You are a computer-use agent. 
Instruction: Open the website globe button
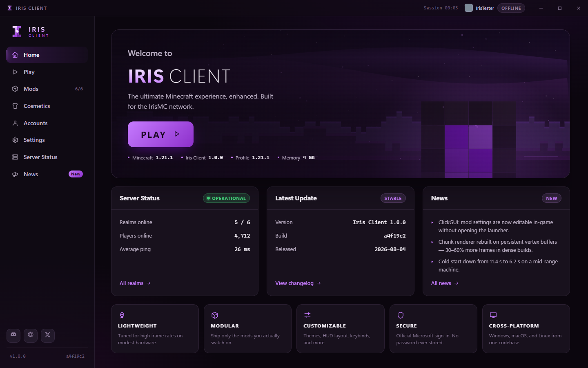[x=31, y=335]
